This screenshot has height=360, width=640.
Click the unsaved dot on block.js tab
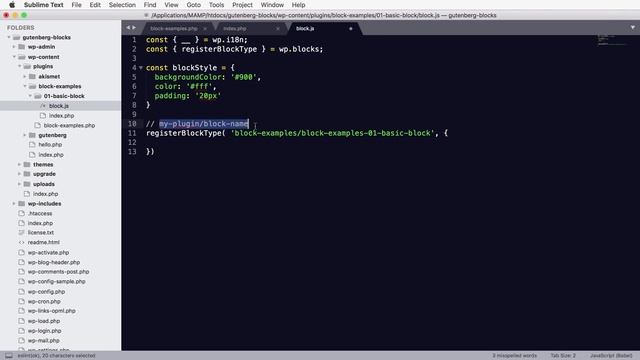351,29
